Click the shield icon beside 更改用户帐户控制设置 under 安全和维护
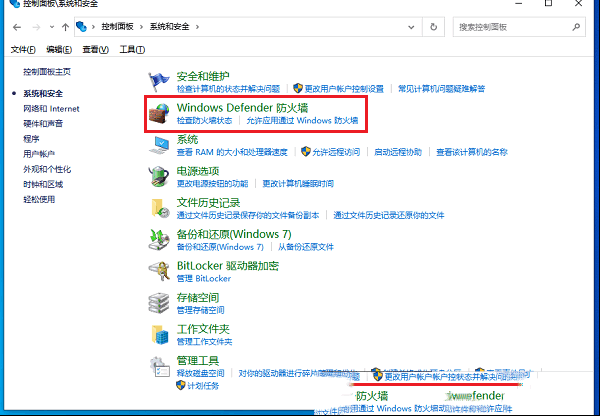 click(x=298, y=88)
